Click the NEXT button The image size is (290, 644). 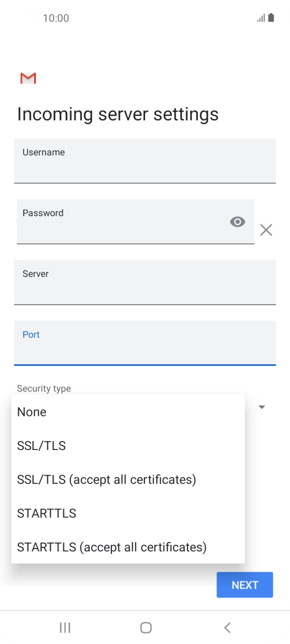coord(245,585)
